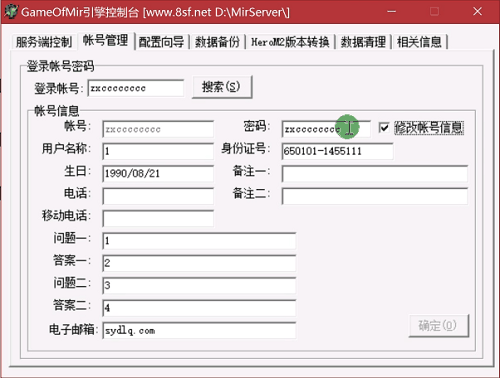This screenshot has height=378, width=500.
Task: Click the empty 备注二 field
Action: click(375, 196)
